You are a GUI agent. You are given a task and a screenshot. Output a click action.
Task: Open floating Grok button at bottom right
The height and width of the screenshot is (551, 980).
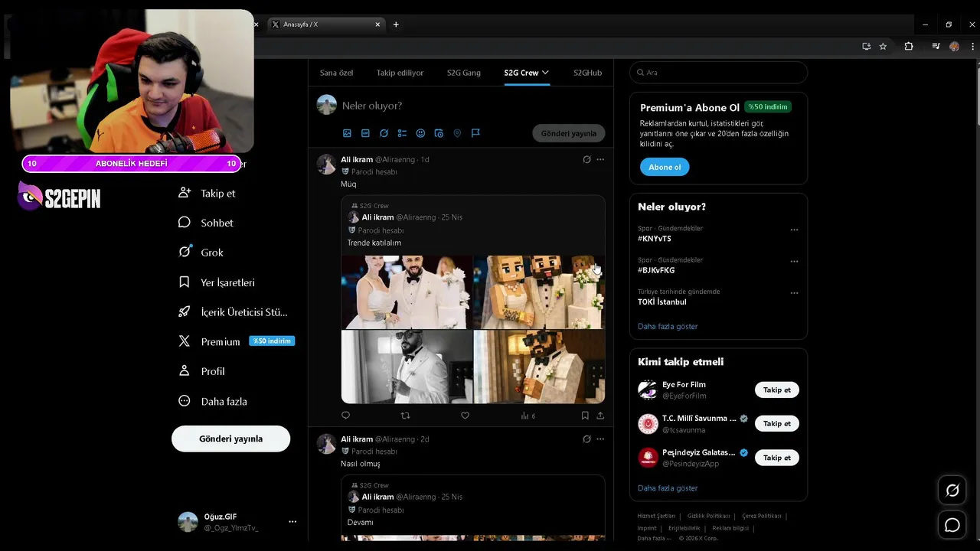[x=952, y=491]
